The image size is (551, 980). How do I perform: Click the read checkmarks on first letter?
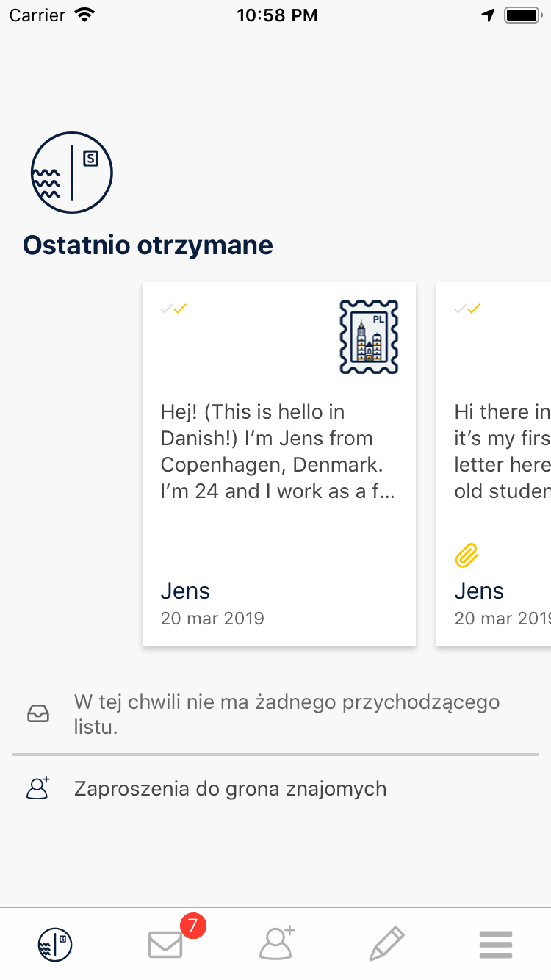pyautogui.click(x=174, y=309)
